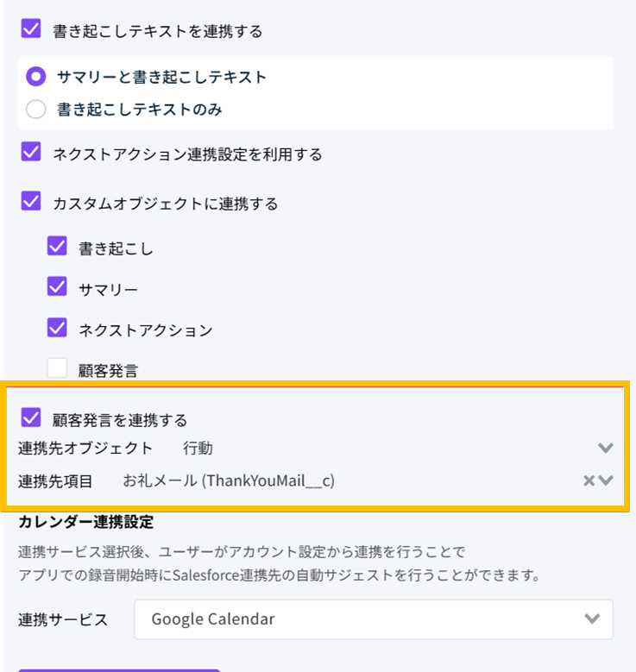This screenshot has width=636, height=672.
Task: Click 顧客発言を連携する label text
Action: coord(120,420)
